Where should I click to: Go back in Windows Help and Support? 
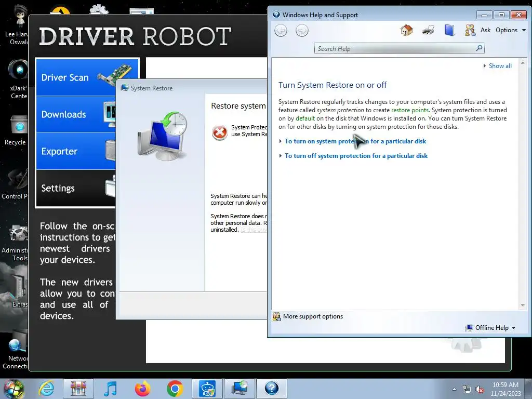coord(281,31)
